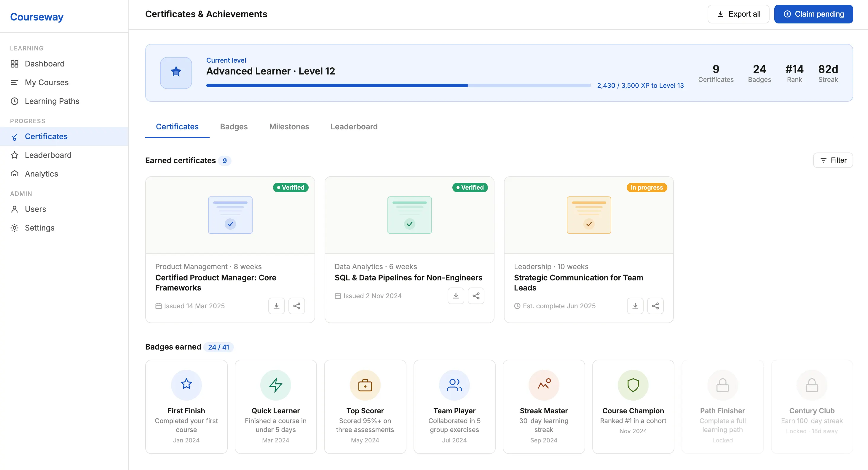Download the Certified Product Manager certificate
The image size is (868, 470).
[x=277, y=306]
